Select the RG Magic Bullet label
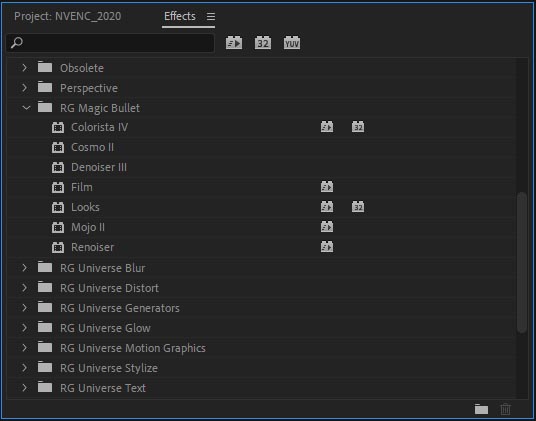Screen dimensions: 536x421 click(x=100, y=108)
